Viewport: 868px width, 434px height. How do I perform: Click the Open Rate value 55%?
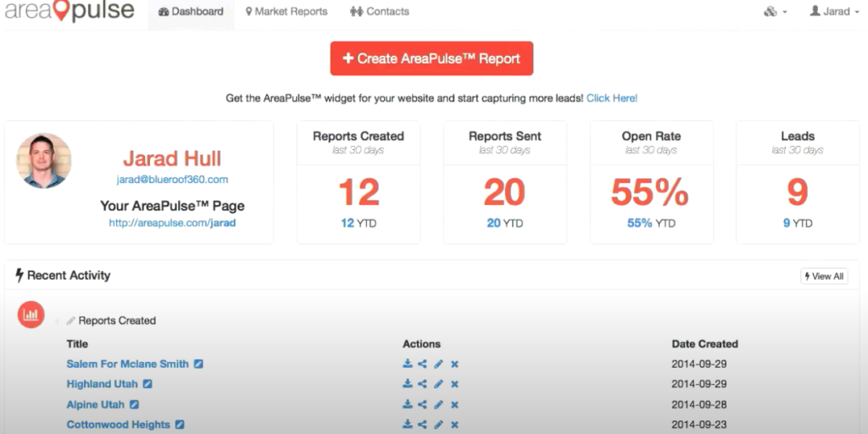click(x=650, y=192)
